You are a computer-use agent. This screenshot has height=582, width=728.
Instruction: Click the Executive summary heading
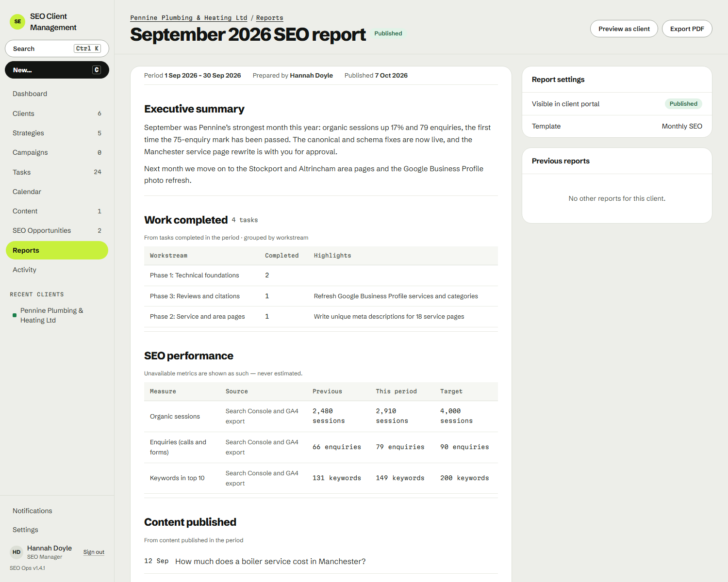[194, 109]
